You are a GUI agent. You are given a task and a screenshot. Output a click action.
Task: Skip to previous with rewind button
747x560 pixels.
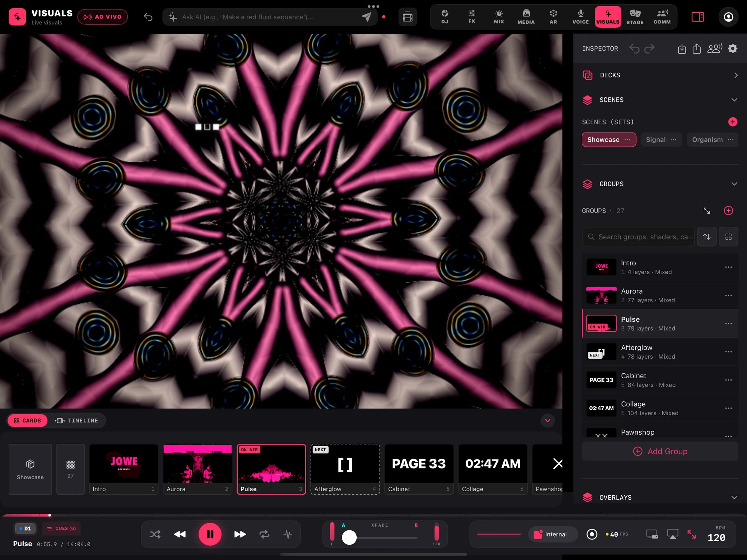[x=180, y=534]
